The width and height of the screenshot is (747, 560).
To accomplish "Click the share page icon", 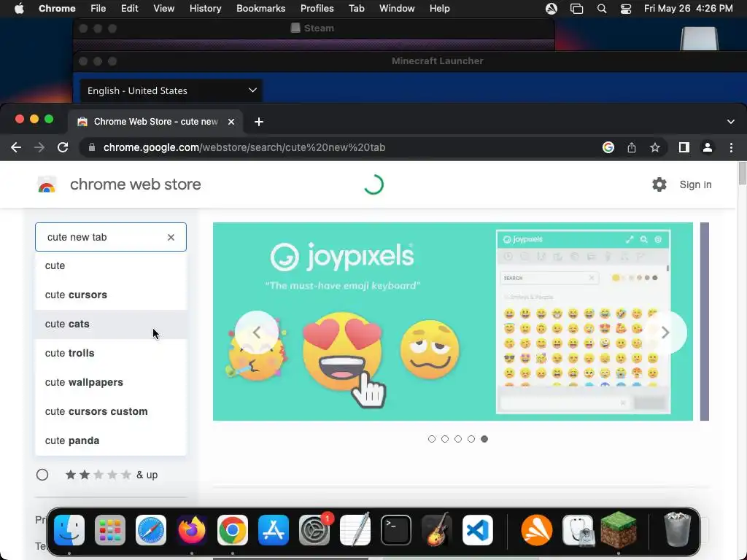I will click(x=632, y=147).
